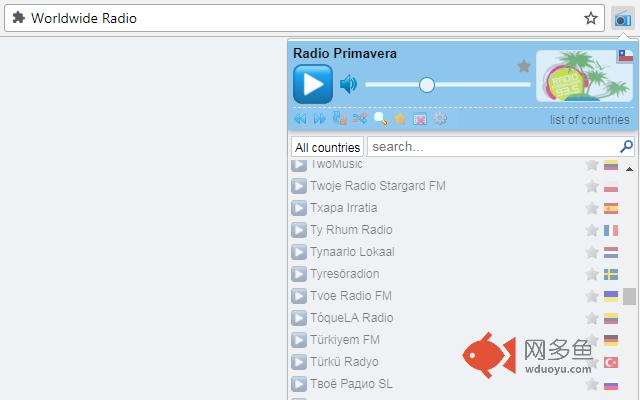The width and height of the screenshot is (640, 400).
Task: Play Twoje Radio Stargard FM
Action: point(299,186)
